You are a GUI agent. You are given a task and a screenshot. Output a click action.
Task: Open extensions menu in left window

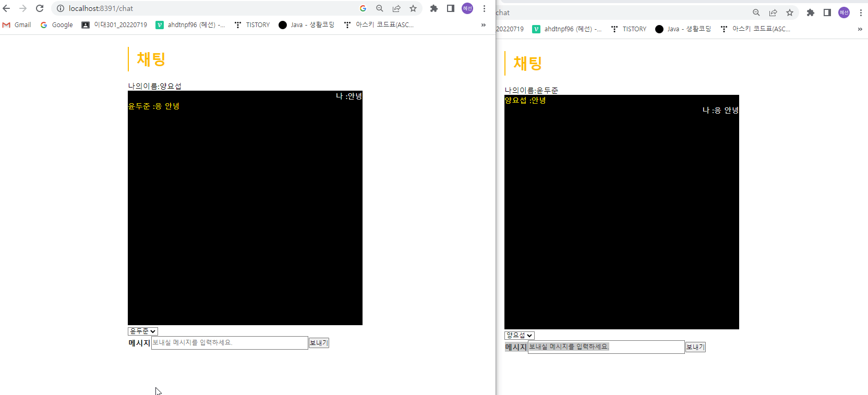(x=434, y=8)
